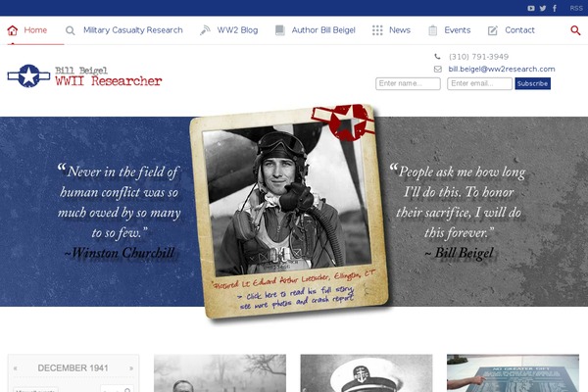Open the naval officer photo thumbnail

[366, 373]
